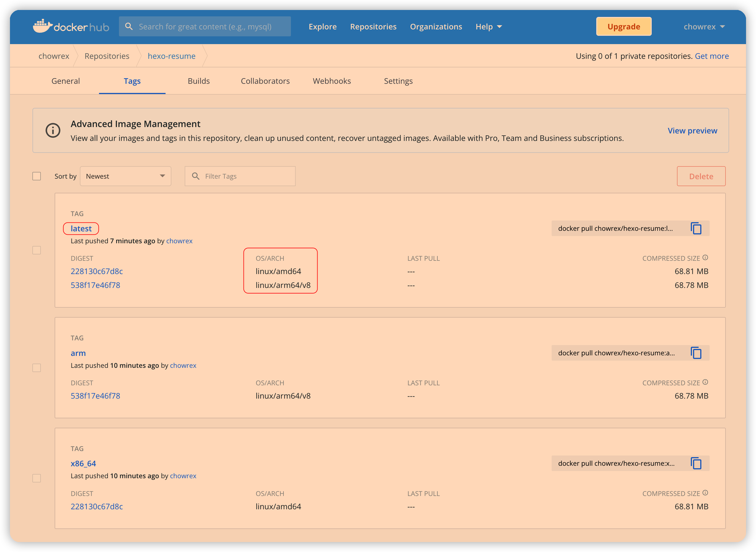The width and height of the screenshot is (756, 552).
Task: Check the select-all tags checkbox
Action: point(36,176)
